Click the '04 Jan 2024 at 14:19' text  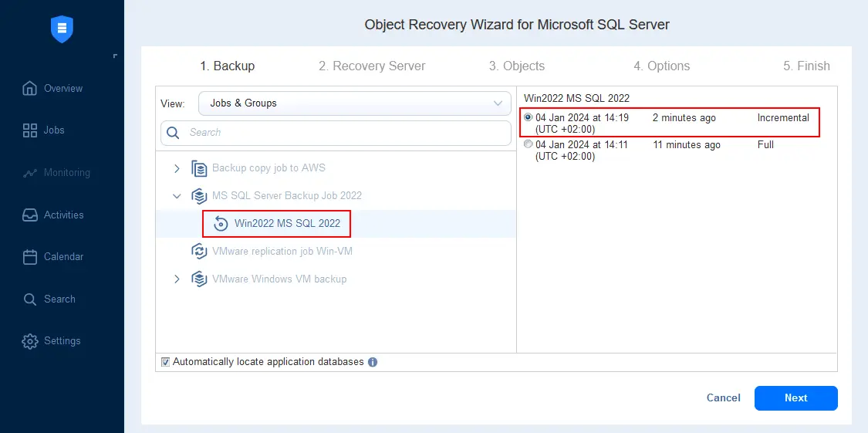[x=582, y=118]
